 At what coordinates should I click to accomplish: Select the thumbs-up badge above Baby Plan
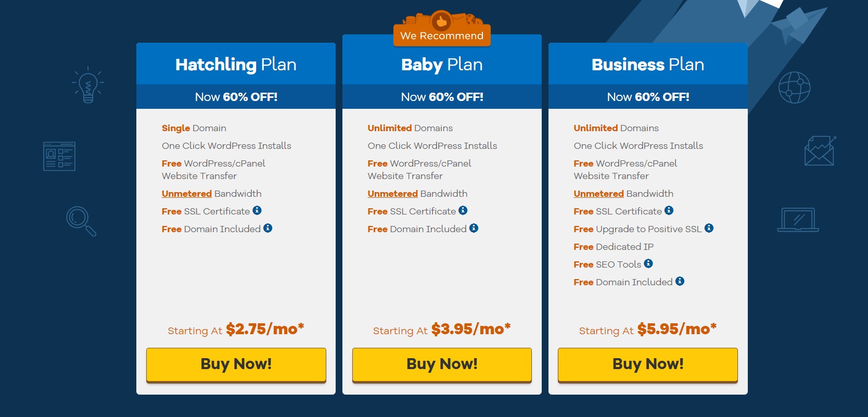tap(442, 22)
